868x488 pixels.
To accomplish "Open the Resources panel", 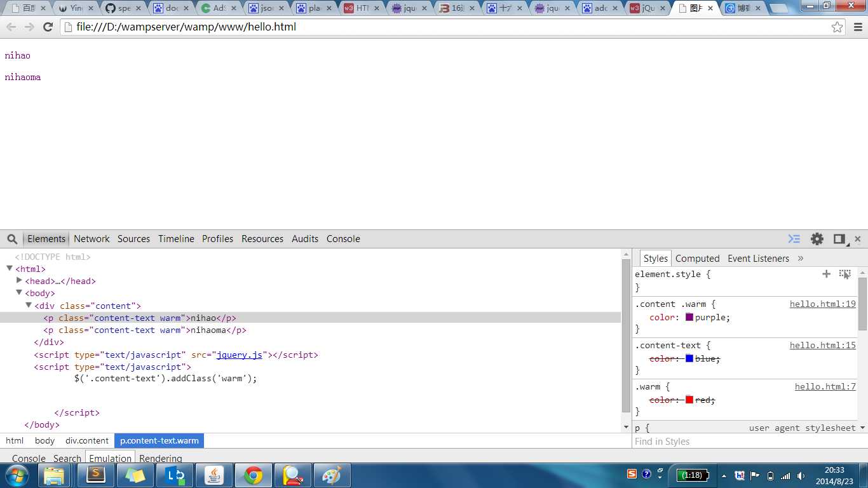I will [262, 239].
